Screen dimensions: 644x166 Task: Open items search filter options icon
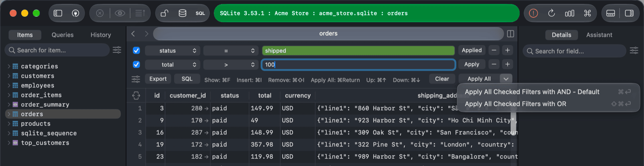117,50
